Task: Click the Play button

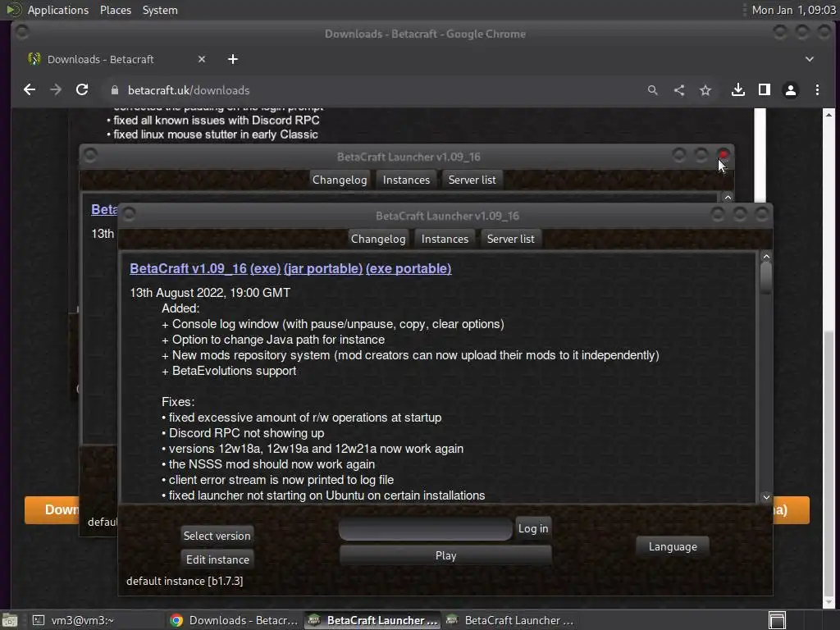Action: 445,555
